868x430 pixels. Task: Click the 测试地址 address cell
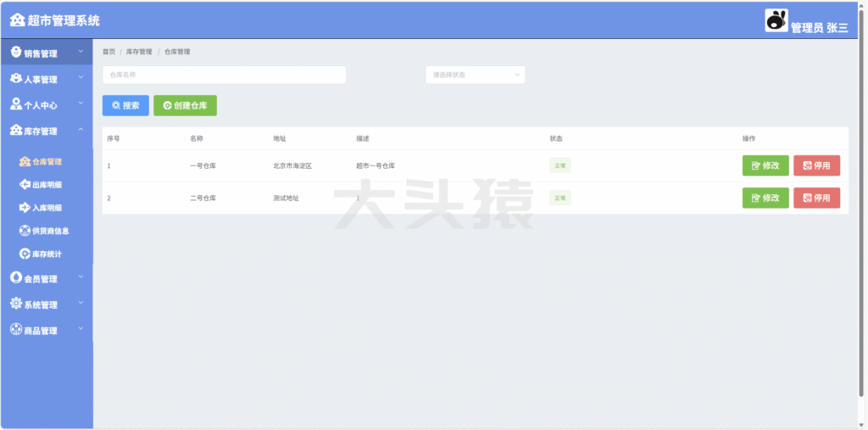tap(287, 198)
